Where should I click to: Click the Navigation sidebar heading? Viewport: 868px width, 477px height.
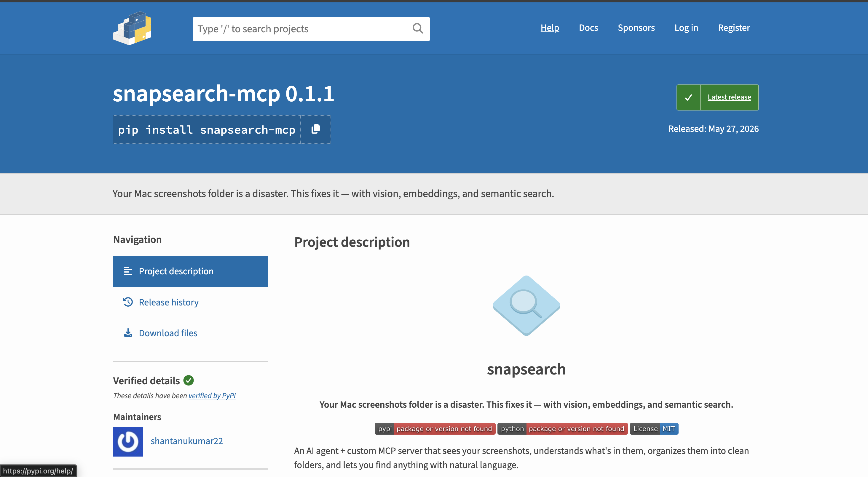[138, 239]
